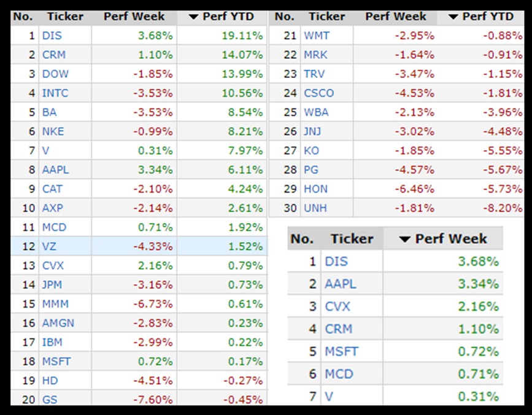Click the INTC ticker link
The width and height of the screenshot is (532, 415).
point(55,93)
